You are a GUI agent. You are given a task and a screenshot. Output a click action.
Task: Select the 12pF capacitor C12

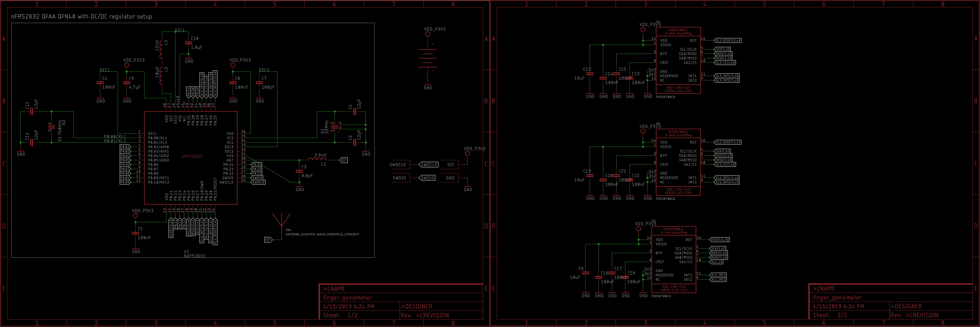pyautogui.click(x=32, y=142)
